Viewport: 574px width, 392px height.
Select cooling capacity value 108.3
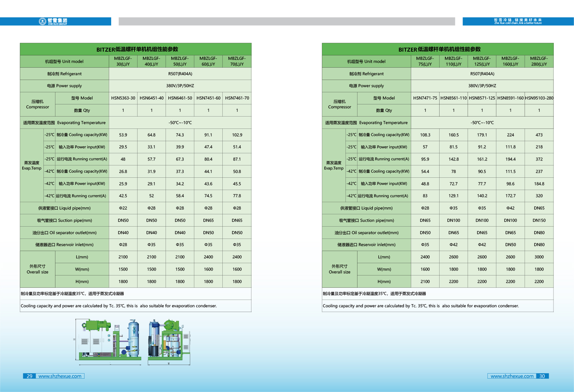point(425,135)
